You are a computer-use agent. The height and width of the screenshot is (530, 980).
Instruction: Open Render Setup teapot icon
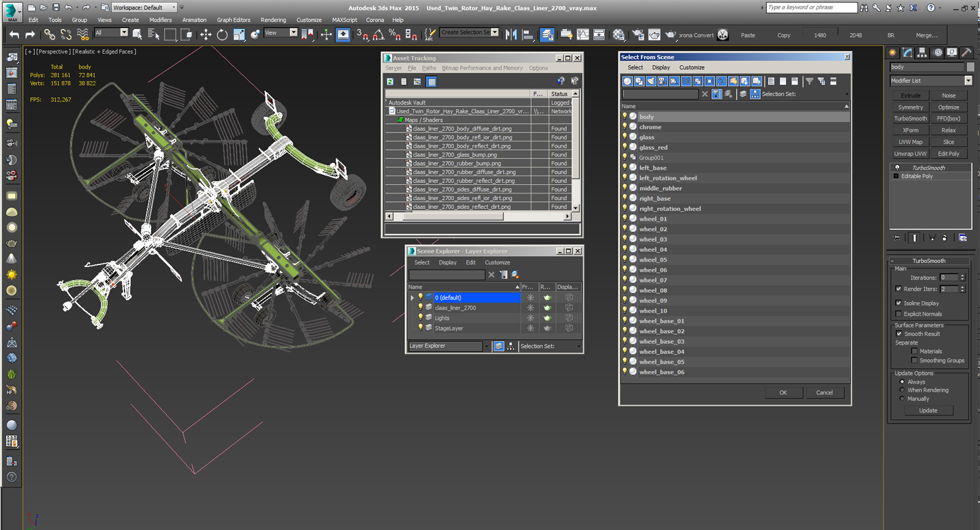tap(638, 34)
